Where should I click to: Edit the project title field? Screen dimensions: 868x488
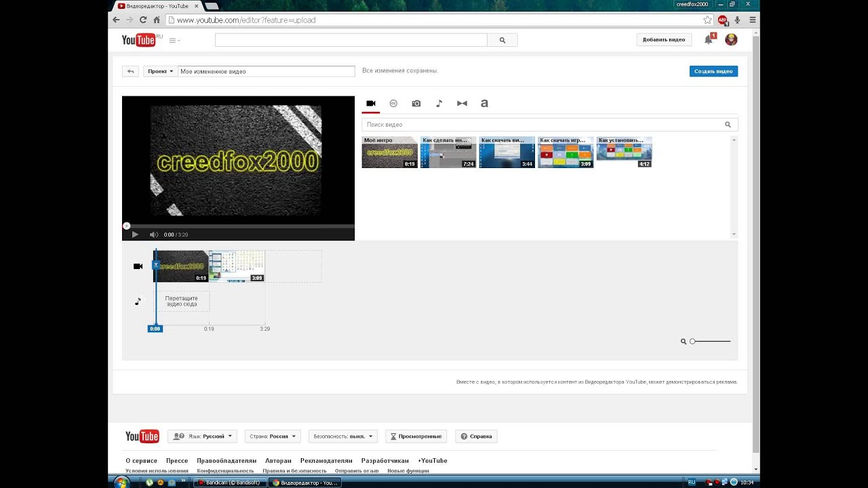coord(267,71)
